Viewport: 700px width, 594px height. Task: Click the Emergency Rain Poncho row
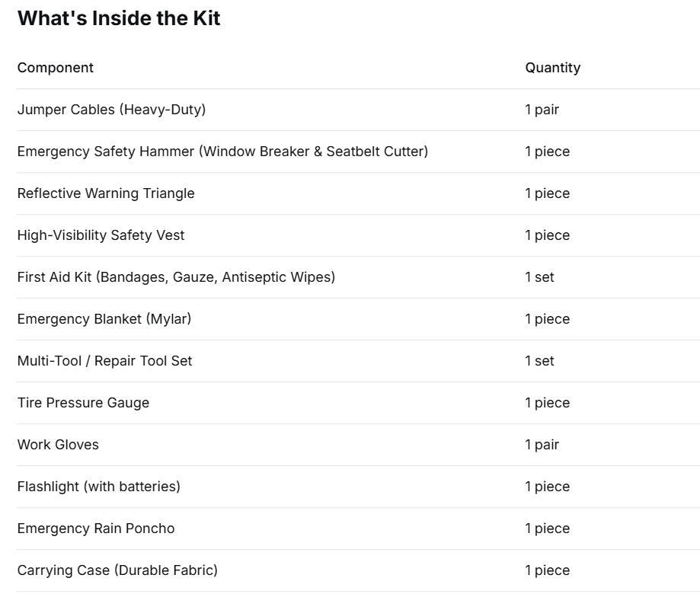359,529
